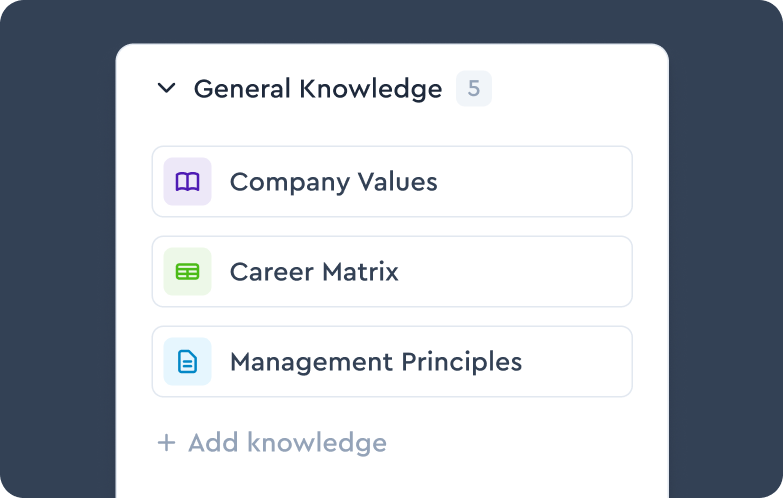Click the blue document icon for Management Principles
Screen dimensions: 783x498
click(188, 362)
